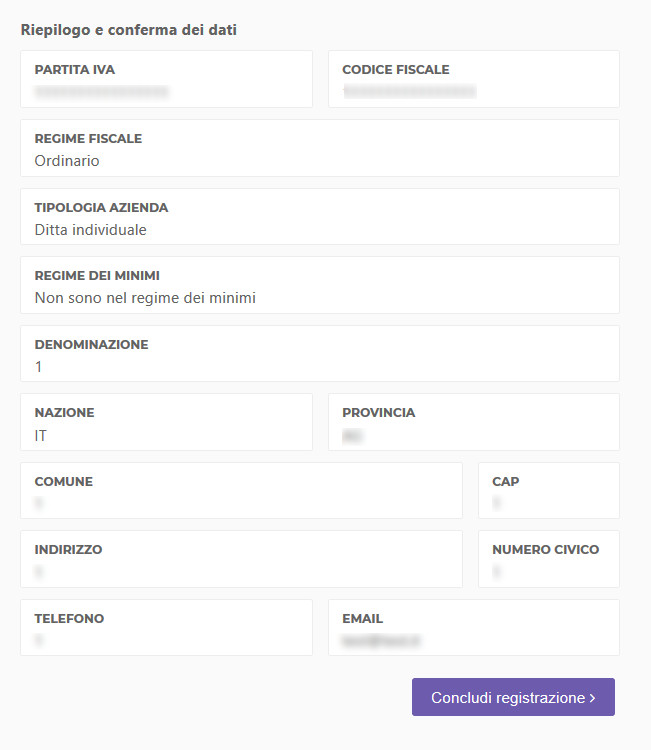Click the Ditta individuale value text

pyautogui.click(x=90, y=230)
